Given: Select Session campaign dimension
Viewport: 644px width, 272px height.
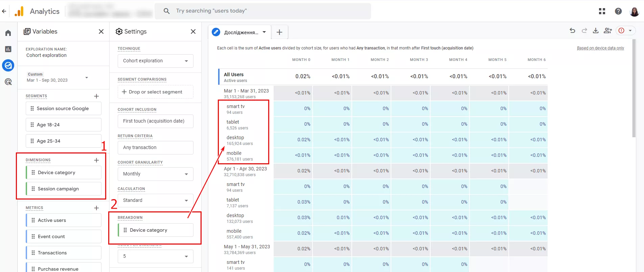Looking at the screenshot, I should tap(64, 189).
